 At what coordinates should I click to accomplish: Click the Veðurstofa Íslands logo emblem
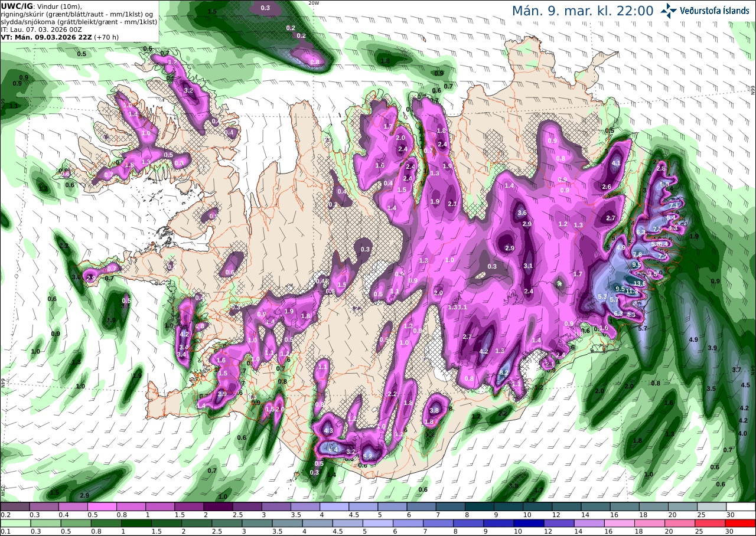[669, 11]
